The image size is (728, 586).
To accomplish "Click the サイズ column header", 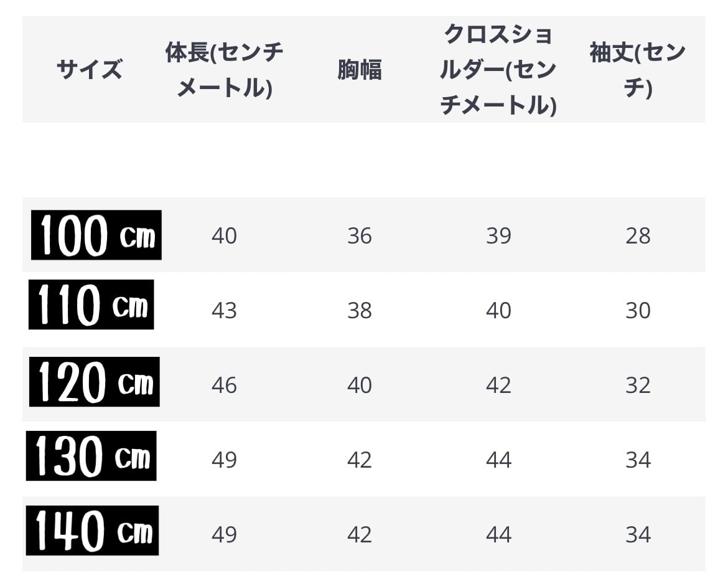I will pyautogui.click(x=89, y=69).
